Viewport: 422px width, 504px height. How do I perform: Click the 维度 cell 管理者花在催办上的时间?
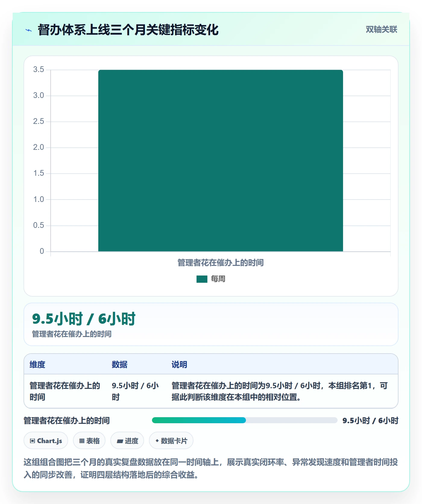click(x=65, y=391)
